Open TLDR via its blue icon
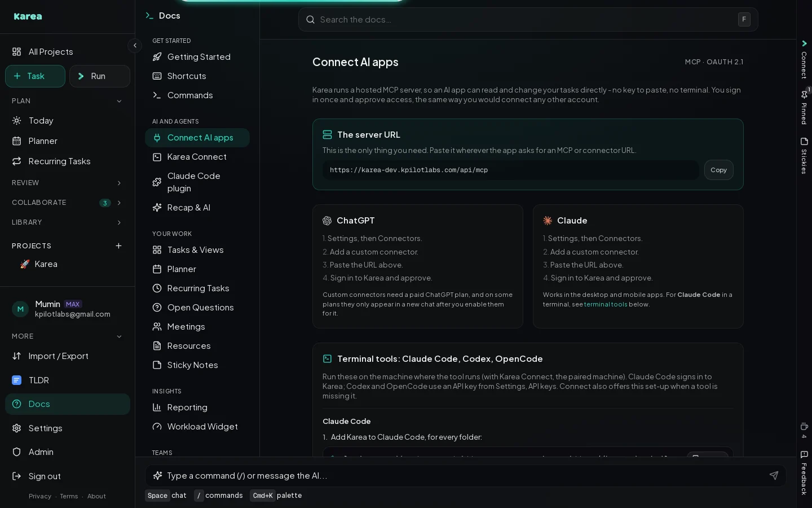Viewport: 812px width, 508px height. point(17,380)
